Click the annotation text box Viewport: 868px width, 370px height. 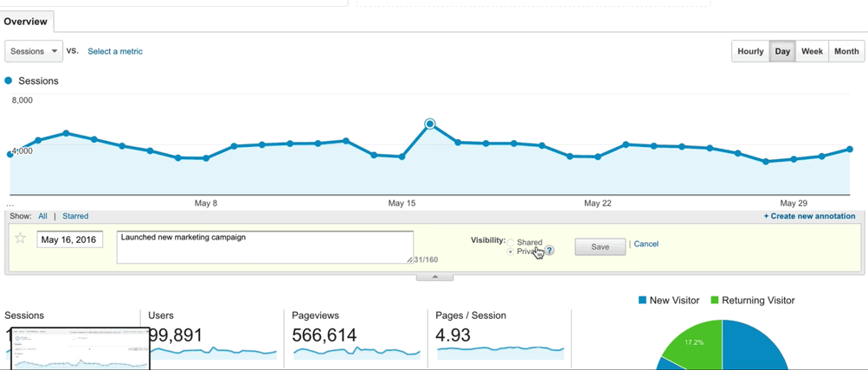264,246
